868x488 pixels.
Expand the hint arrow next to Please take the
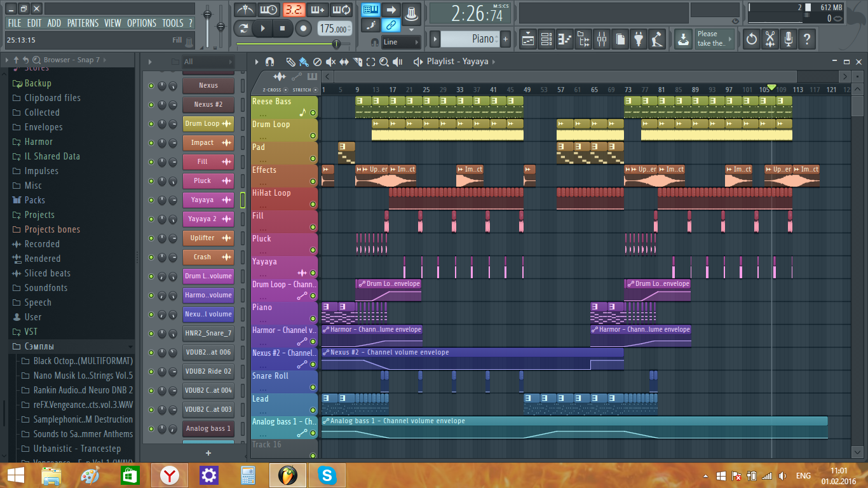pos(730,39)
